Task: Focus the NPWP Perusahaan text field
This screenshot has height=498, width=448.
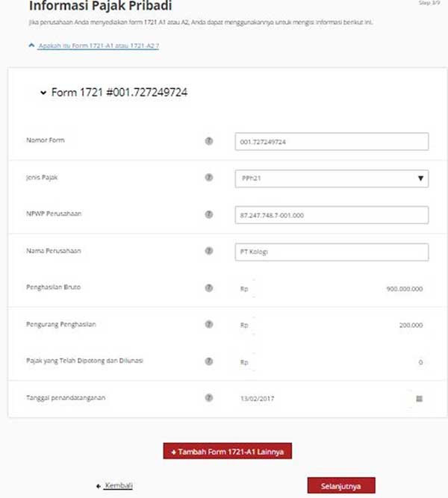Action: point(331,215)
